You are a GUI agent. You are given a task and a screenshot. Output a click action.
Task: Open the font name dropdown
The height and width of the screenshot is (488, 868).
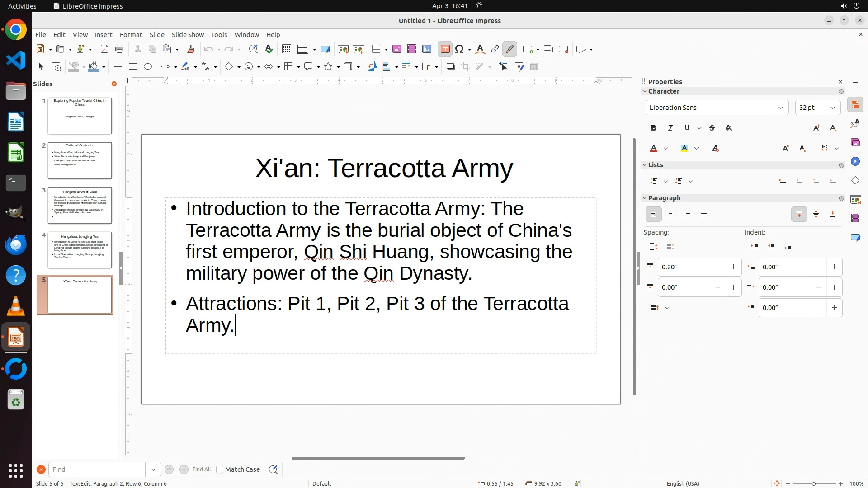click(780, 108)
